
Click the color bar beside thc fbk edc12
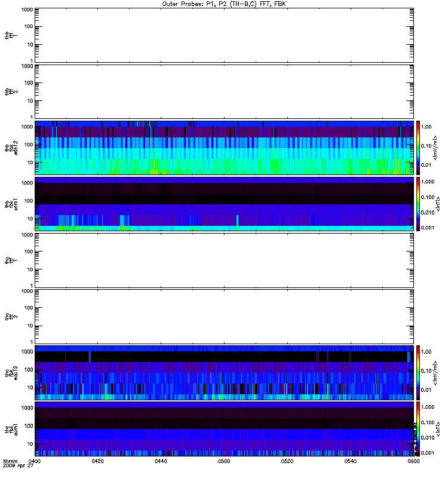point(418,373)
